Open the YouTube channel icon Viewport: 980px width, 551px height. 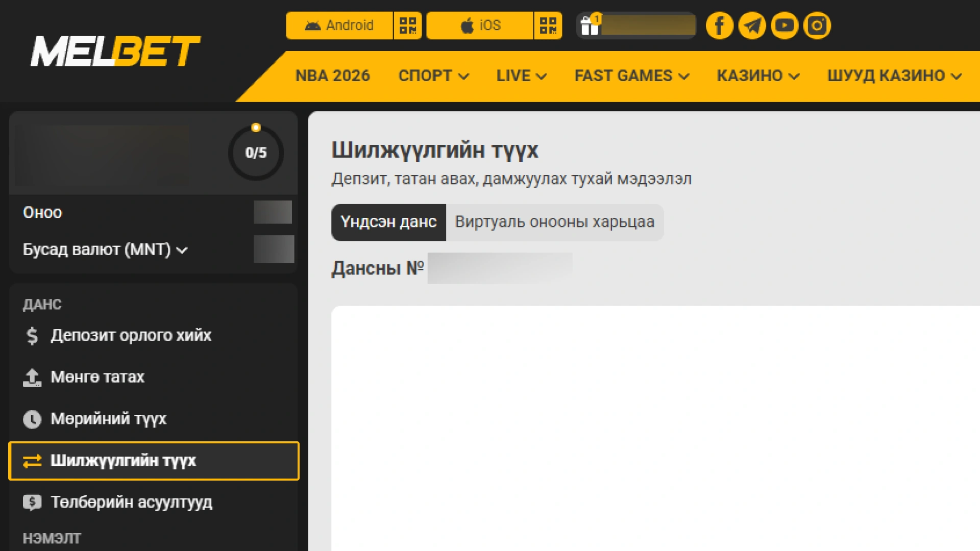785,26
